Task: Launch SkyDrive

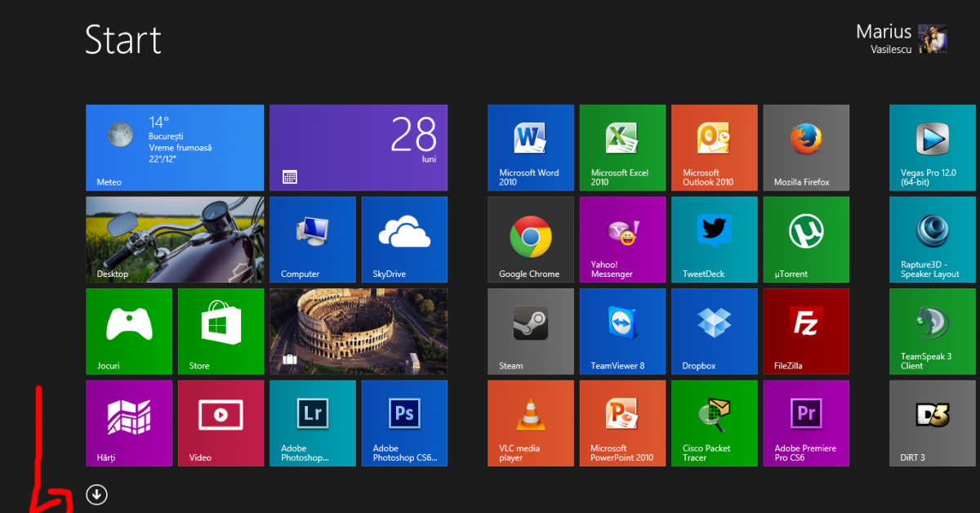Action: pyautogui.click(x=404, y=239)
